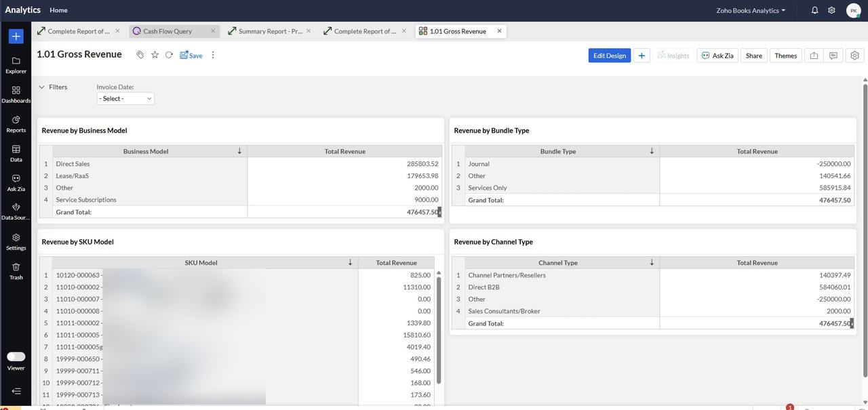Open the top bar settings gear
The image size is (868, 410).
(x=831, y=10)
